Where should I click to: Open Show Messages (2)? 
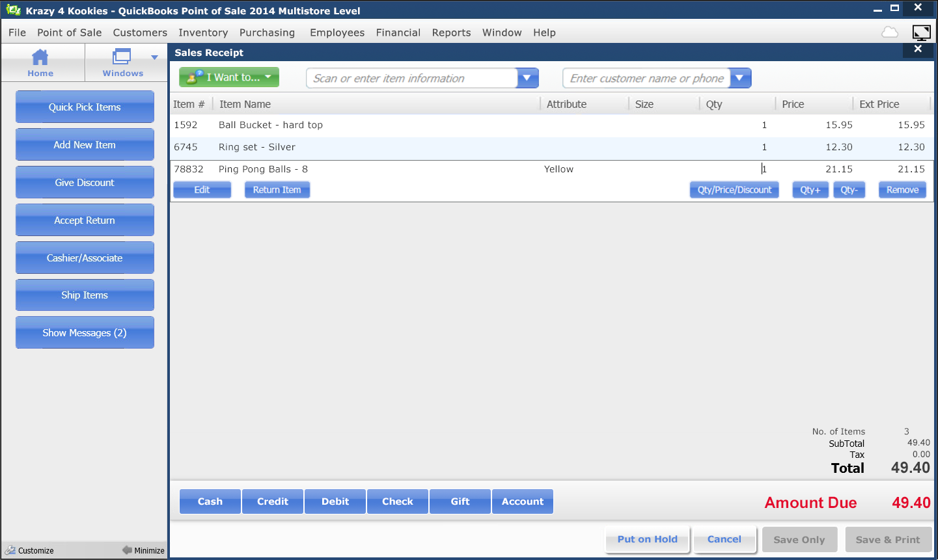85,332
